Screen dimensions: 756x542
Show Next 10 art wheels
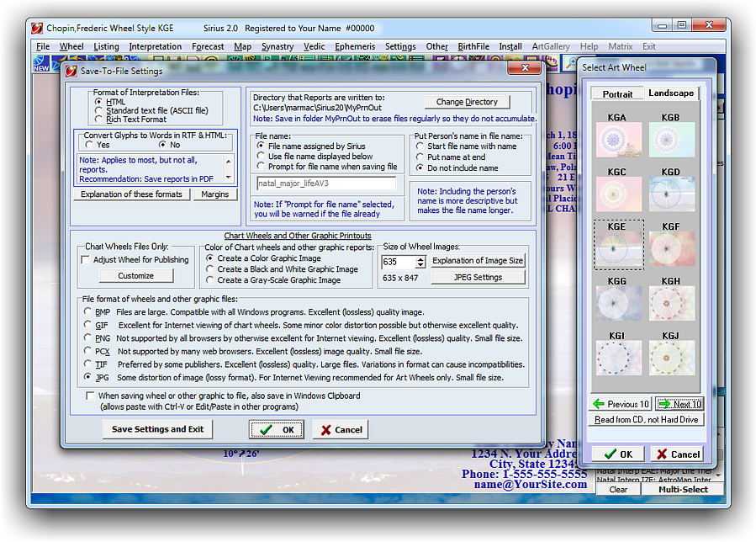click(679, 404)
